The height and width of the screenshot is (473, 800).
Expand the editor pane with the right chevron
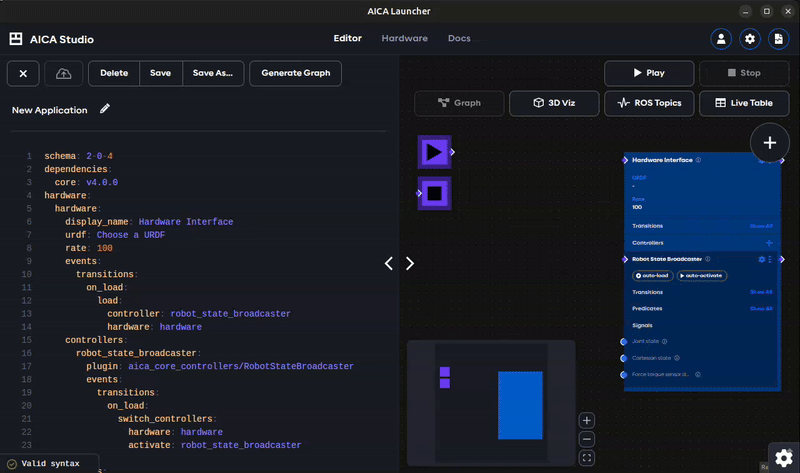410,263
